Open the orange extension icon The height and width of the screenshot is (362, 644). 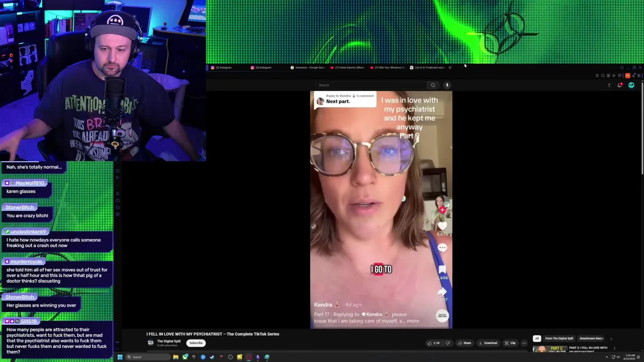click(x=627, y=75)
